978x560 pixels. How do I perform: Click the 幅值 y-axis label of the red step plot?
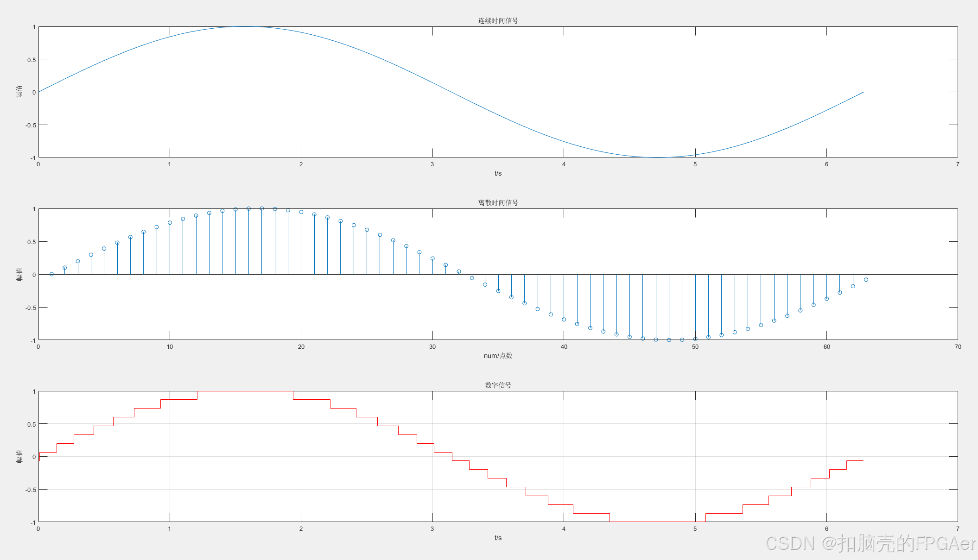click(x=19, y=456)
